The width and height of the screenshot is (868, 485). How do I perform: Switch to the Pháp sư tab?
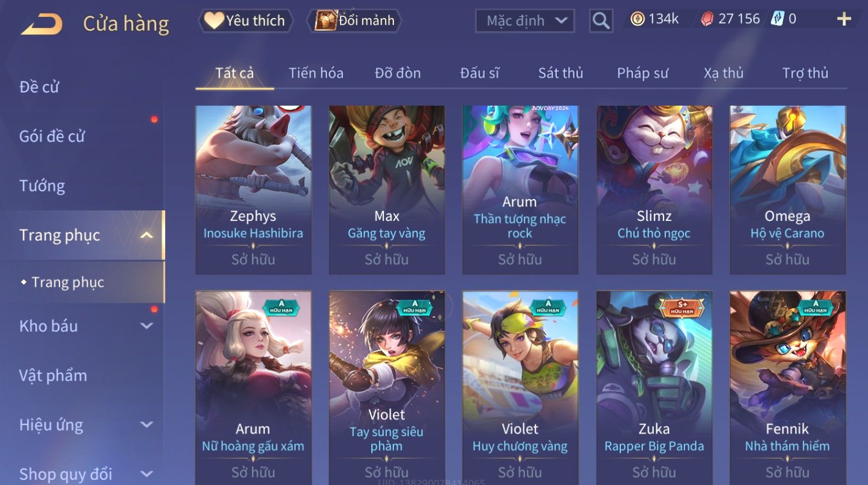(642, 73)
